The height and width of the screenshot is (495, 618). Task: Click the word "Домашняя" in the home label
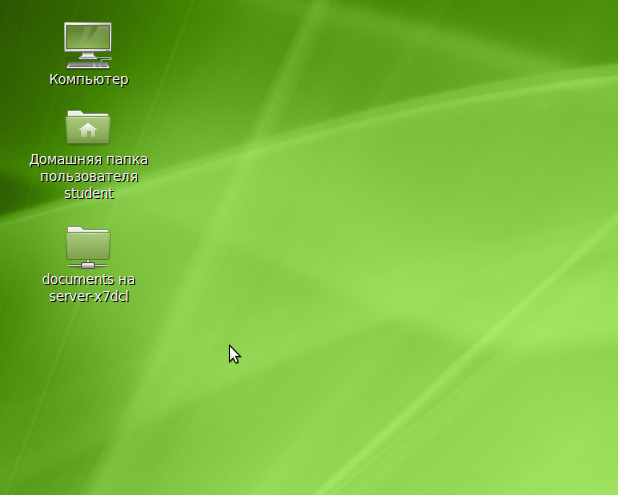pyautogui.click(x=62, y=160)
